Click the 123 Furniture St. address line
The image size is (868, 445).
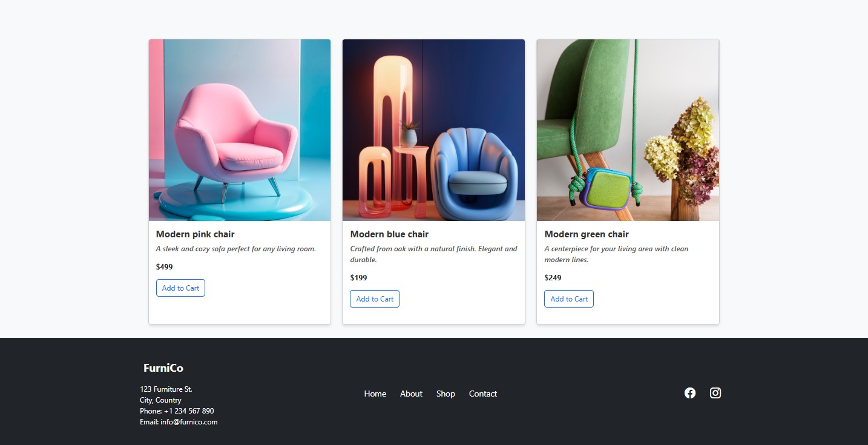pos(166,389)
